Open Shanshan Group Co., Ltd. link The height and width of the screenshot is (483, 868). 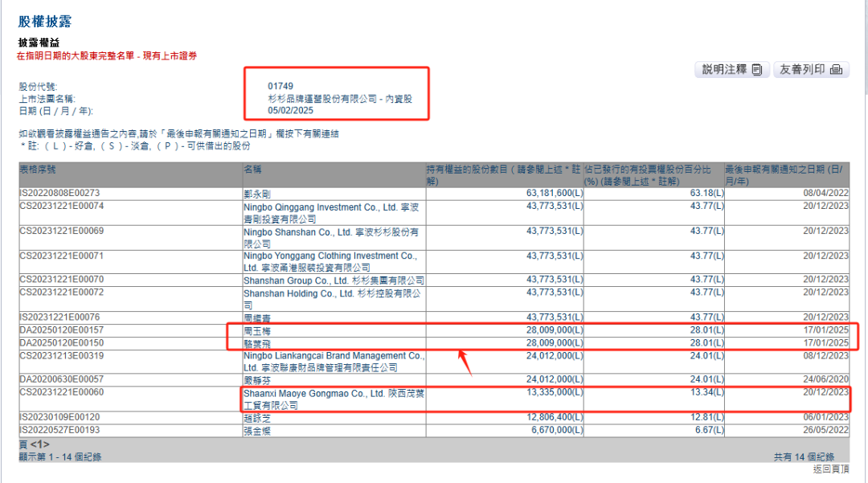(x=334, y=280)
